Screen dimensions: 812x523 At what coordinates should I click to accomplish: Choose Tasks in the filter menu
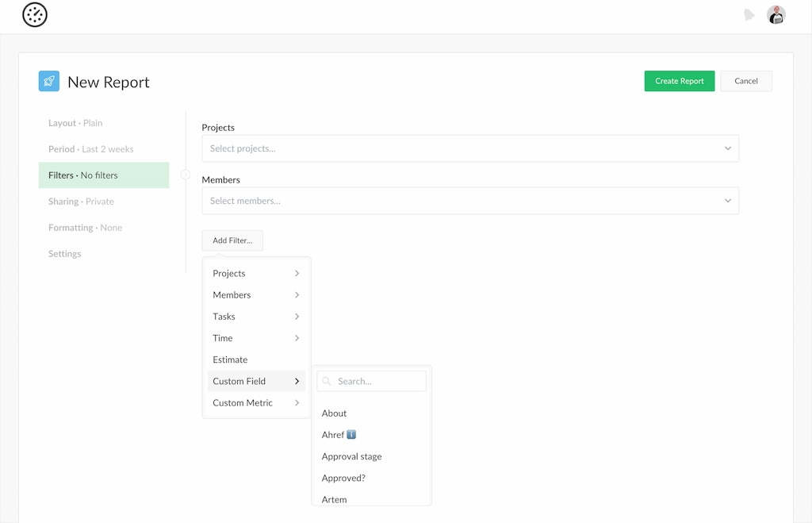pos(224,317)
